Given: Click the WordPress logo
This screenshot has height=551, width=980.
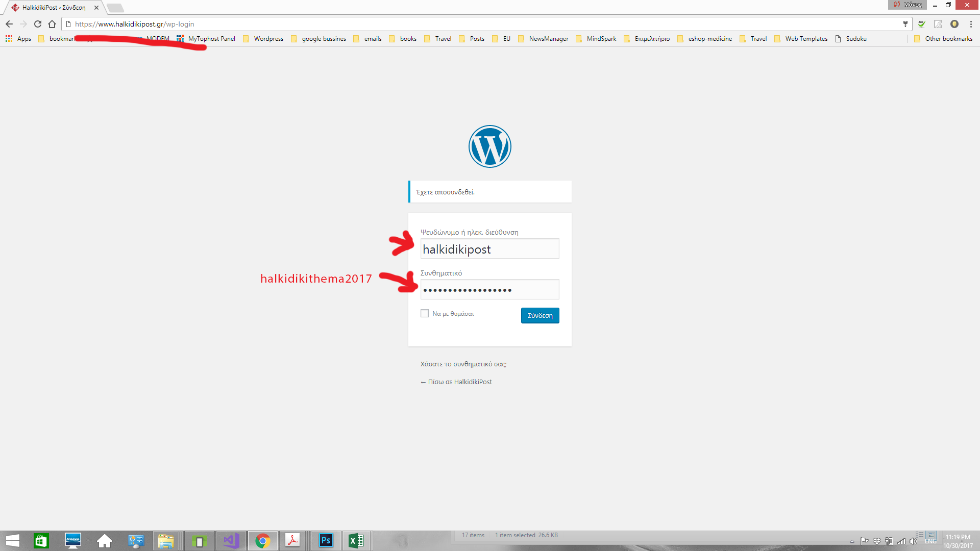Looking at the screenshot, I should pyautogui.click(x=489, y=146).
